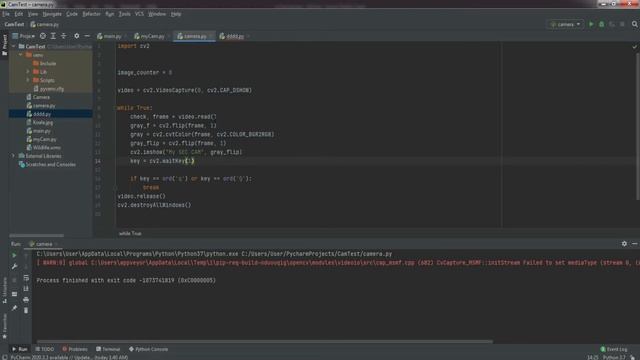Click PyCharm update available status message
The height and width of the screenshot is (360, 640).
(69, 358)
